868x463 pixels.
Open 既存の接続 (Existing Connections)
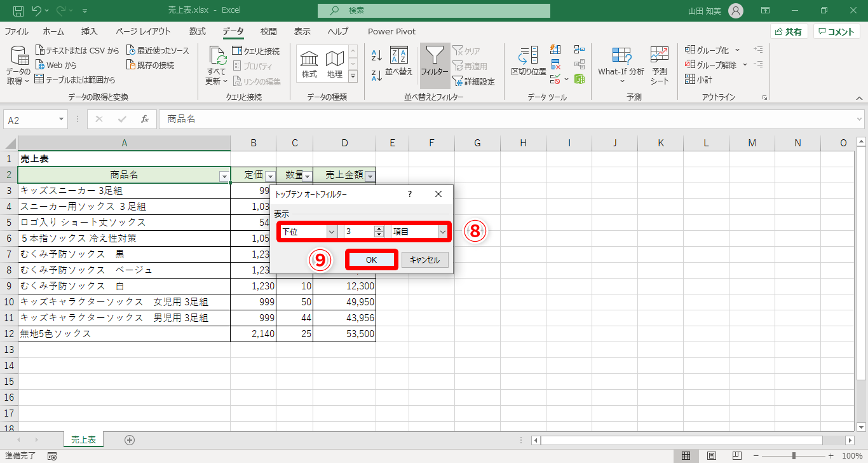click(x=151, y=65)
